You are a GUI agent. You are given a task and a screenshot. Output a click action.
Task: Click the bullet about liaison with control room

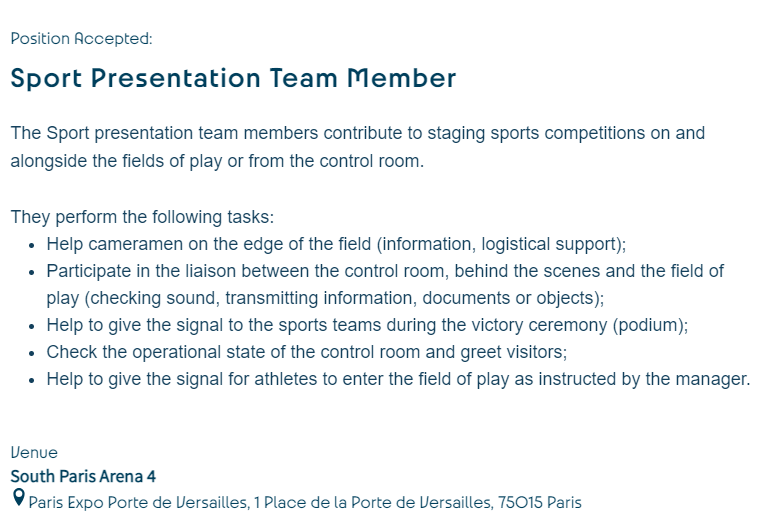(385, 271)
